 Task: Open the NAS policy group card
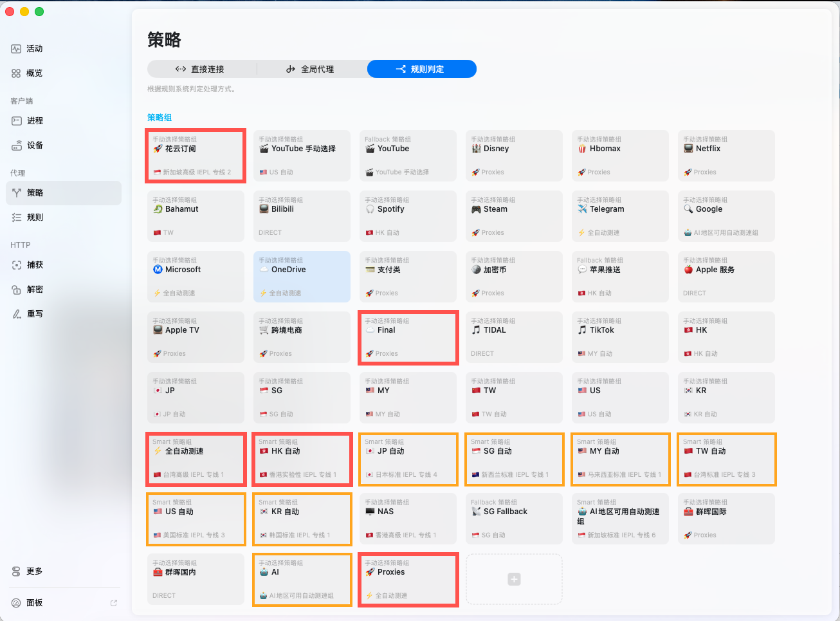[x=408, y=519]
